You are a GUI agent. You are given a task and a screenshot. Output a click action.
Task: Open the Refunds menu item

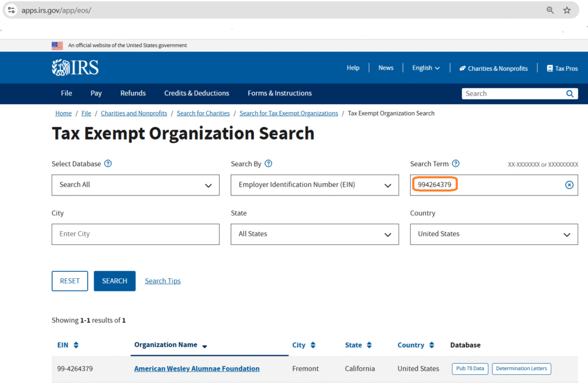pos(133,93)
